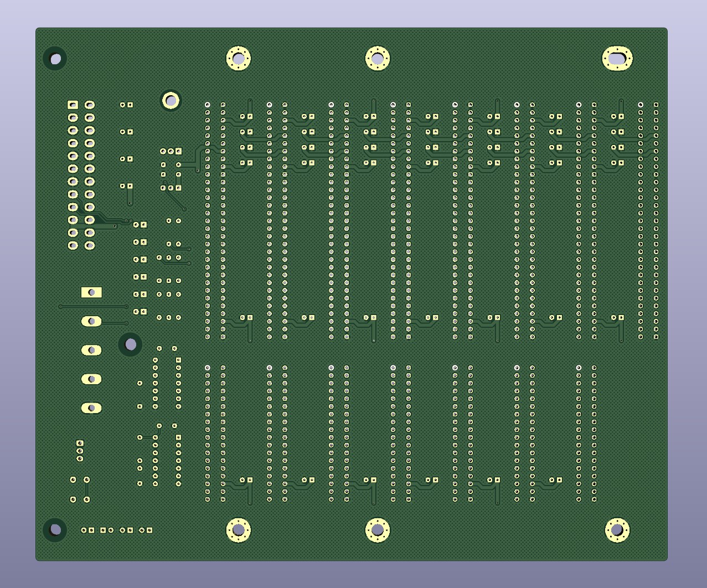Click the lone large via below the top-left hole
This screenshot has width=707, height=588.
[x=170, y=100]
